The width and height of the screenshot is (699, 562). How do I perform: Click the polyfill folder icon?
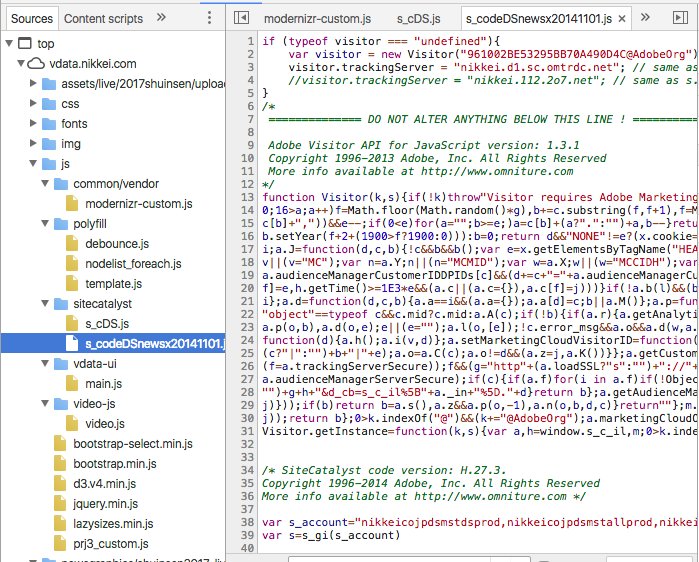click(61, 224)
